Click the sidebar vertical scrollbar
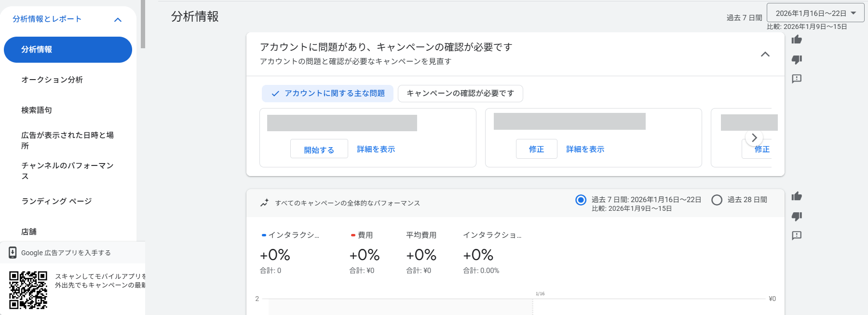 coord(143,24)
